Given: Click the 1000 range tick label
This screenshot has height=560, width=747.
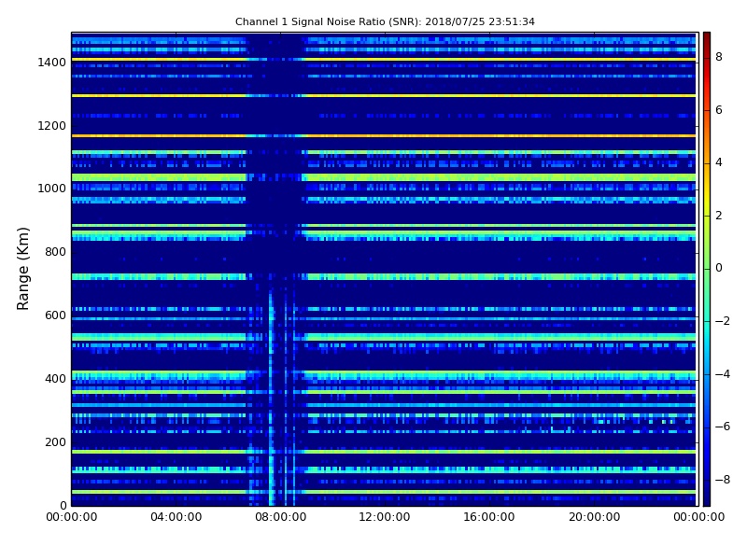Looking at the screenshot, I should click(x=52, y=189).
